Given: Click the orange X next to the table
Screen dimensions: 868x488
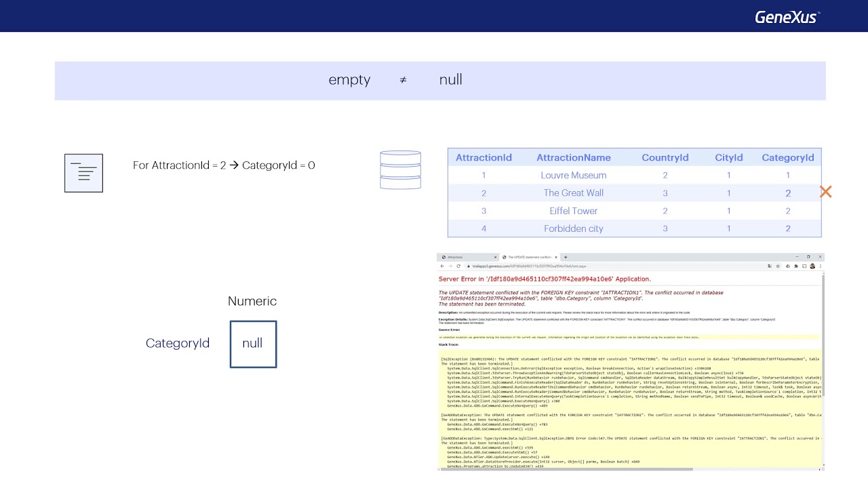Looking at the screenshot, I should point(825,192).
